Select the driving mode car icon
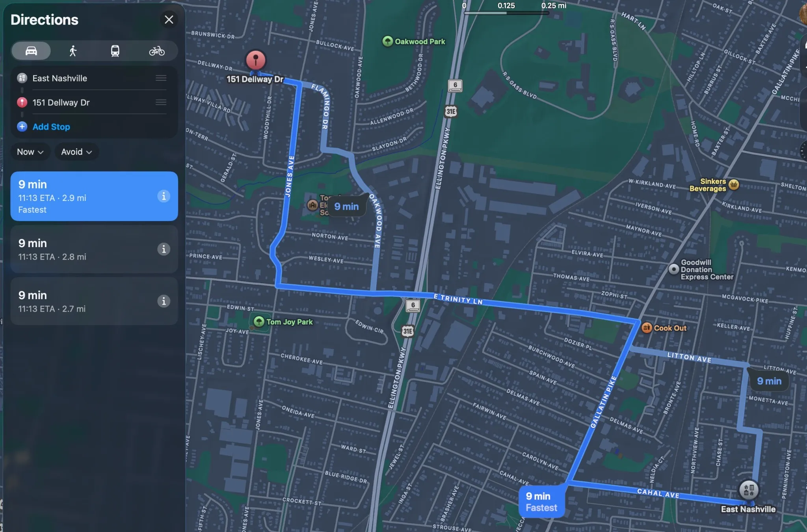This screenshot has height=532, width=807. (31, 51)
